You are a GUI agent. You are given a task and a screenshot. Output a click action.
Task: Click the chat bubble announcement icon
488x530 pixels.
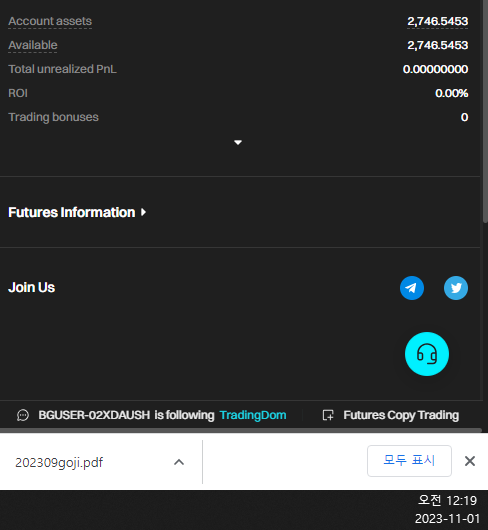click(23, 415)
